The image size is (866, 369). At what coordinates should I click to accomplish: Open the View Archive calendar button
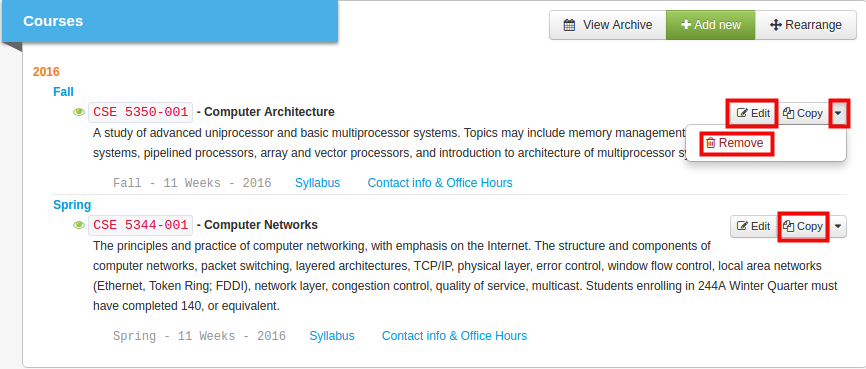tap(608, 25)
